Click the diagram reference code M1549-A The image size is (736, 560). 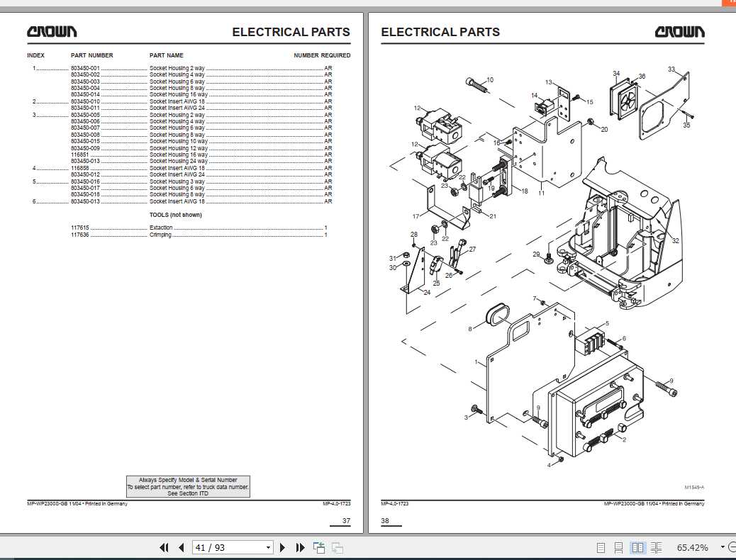[694, 487]
